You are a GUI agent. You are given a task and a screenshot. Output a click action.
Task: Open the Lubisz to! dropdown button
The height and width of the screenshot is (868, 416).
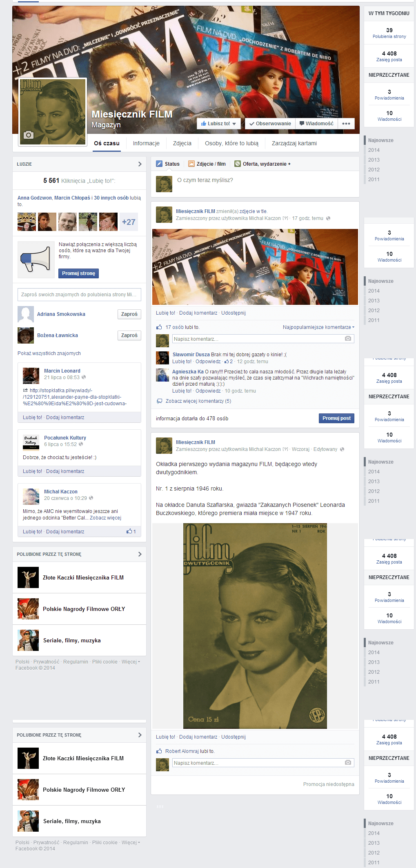pyautogui.click(x=218, y=124)
